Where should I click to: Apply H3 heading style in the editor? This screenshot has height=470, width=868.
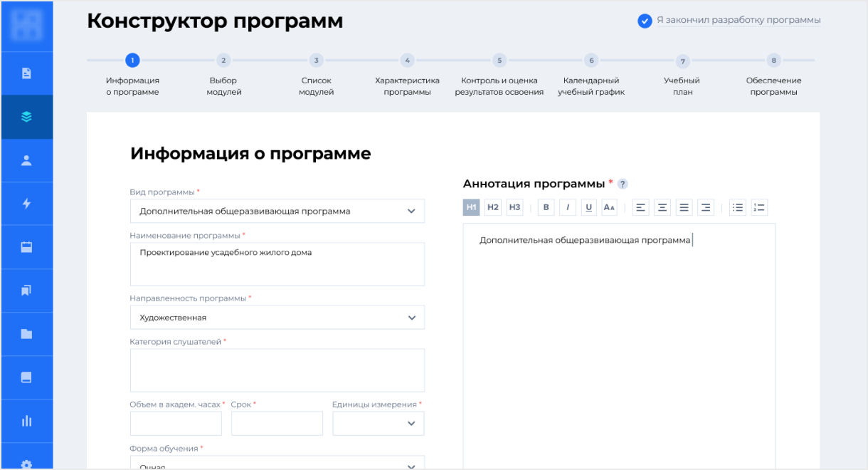[515, 207]
